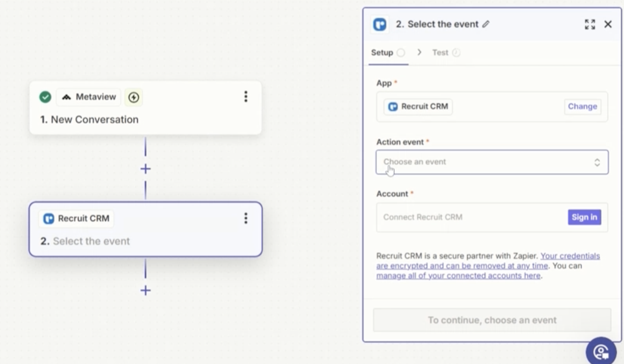
Task: Open the help chat bubble icon
Action: coord(601,352)
